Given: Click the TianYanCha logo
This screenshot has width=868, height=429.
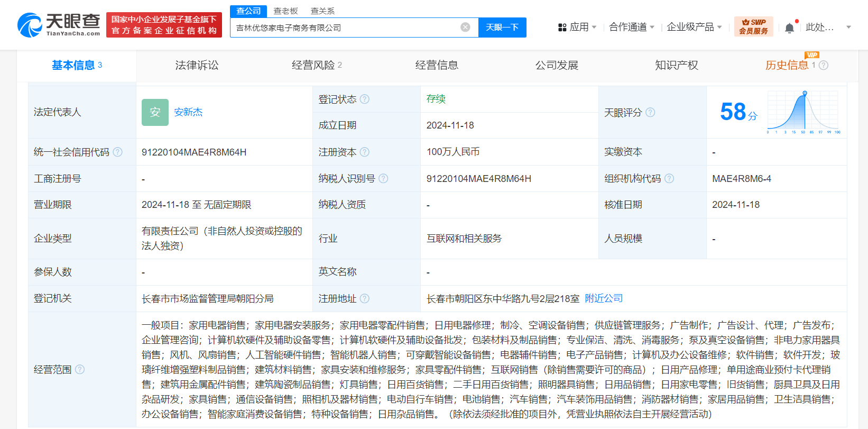Looking at the screenshot, I should (x=59, y=25).
